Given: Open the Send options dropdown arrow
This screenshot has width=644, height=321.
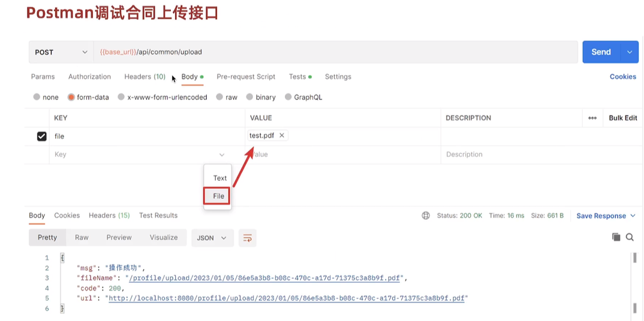Looking at the screenshot, I should coord(630,52).
